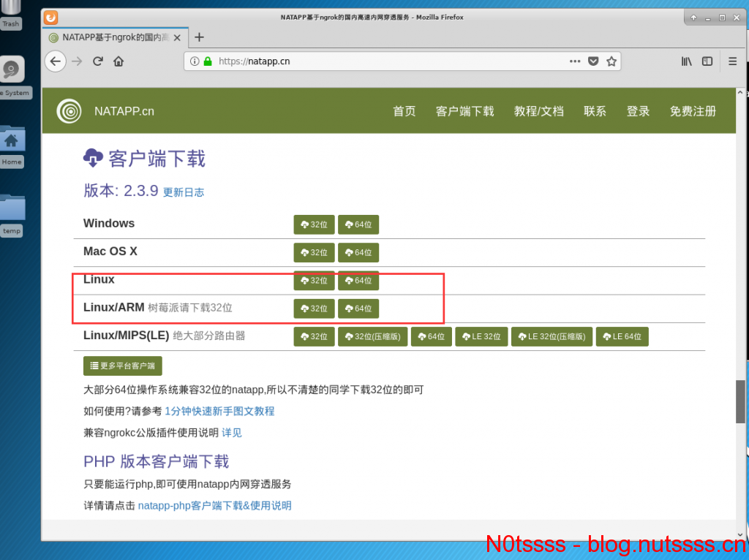Download MIPS LE 32位(压缩版) client

(x=552, y=336)
